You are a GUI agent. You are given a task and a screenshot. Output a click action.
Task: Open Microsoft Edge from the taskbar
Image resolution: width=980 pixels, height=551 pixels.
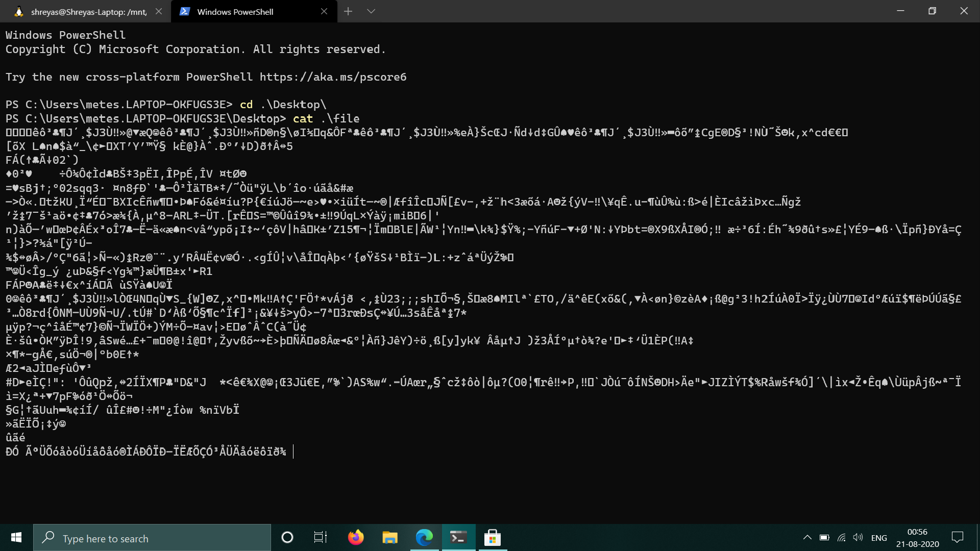(424, 537)
